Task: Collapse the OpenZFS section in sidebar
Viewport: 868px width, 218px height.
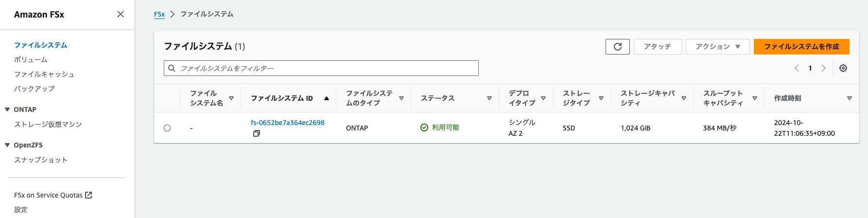Action: pyautogui.click(x=7, y=145)
